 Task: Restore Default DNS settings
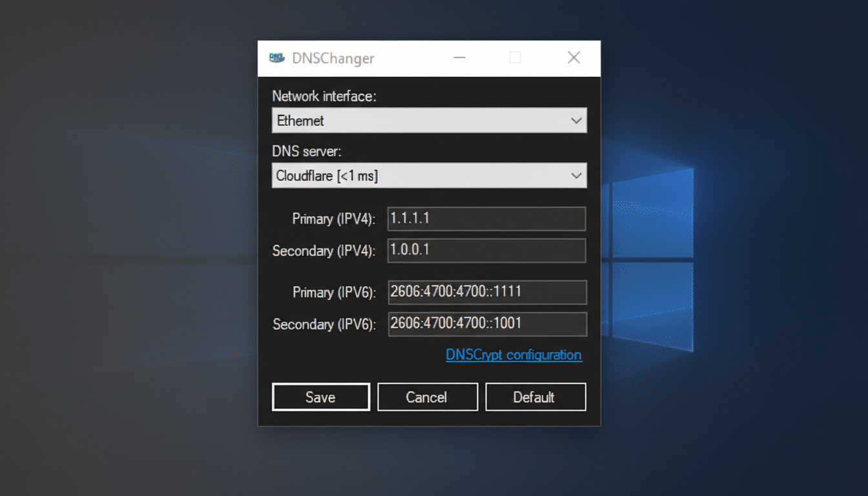pyautogui.click(x=535, y=397)
